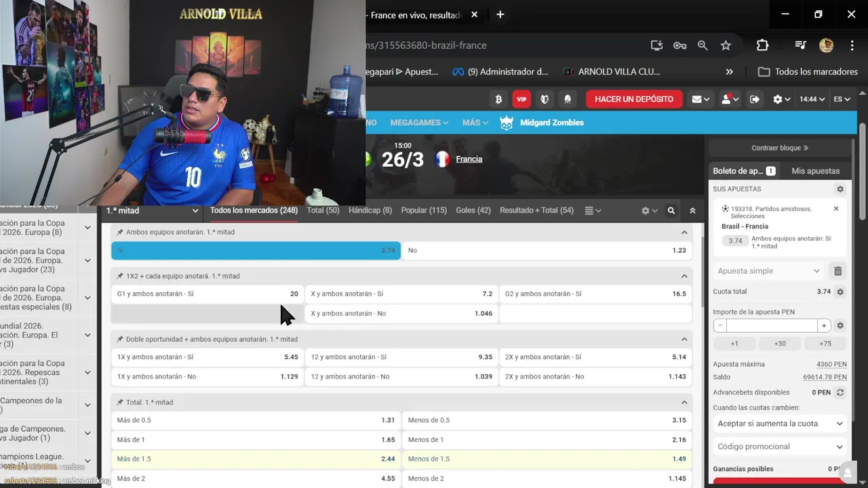
Task: Open the browser install app icon
Action: click(x=656, y=45)
